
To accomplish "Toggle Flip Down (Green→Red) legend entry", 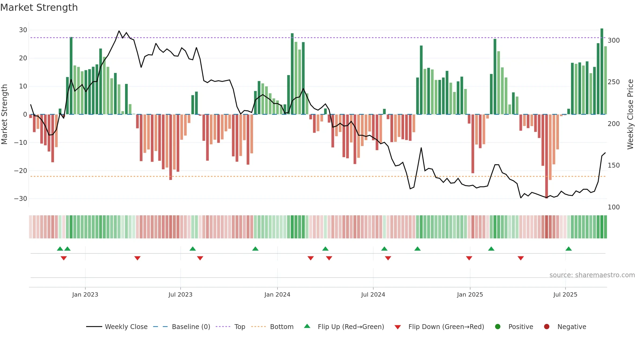I will 439,327.
